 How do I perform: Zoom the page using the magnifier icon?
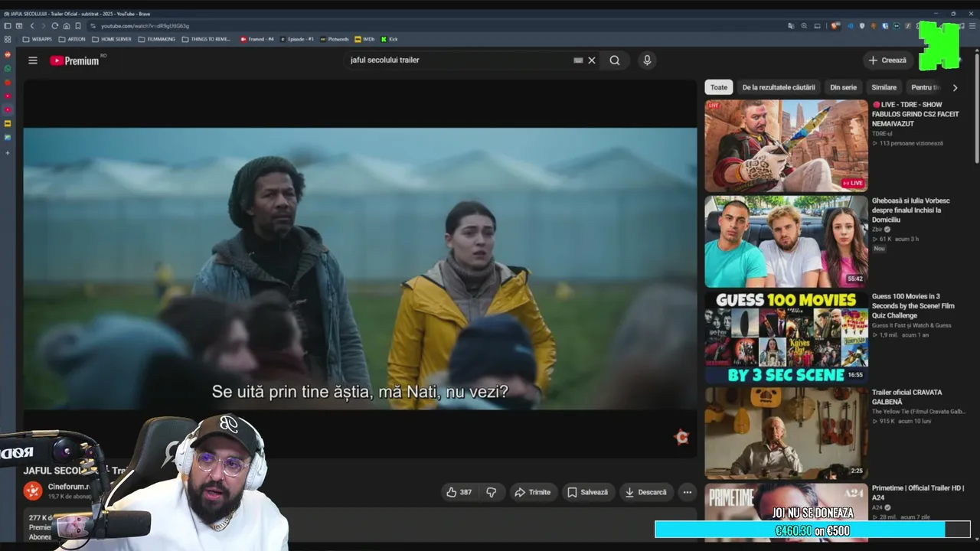804,26
